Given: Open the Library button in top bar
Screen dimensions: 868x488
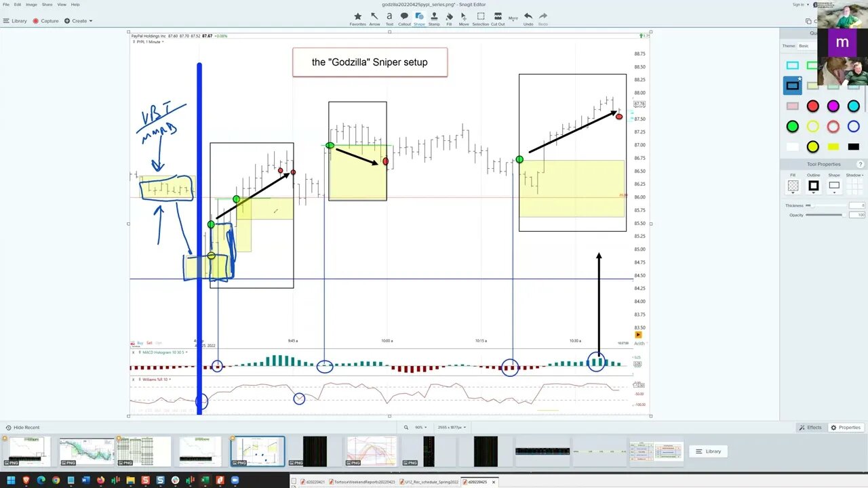Looking at the screenshot, I should [x=15, y=21].
